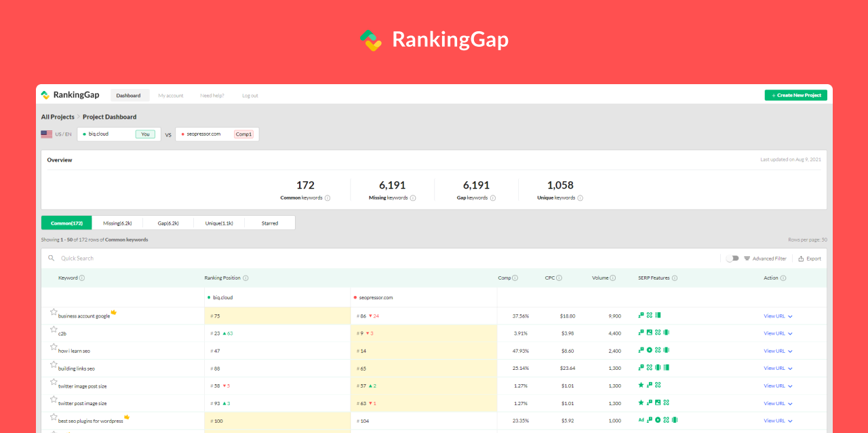Screen dimensions: 868x433
Task: Click info icon beside Keyword column header
Action: (x=82, y=278)
